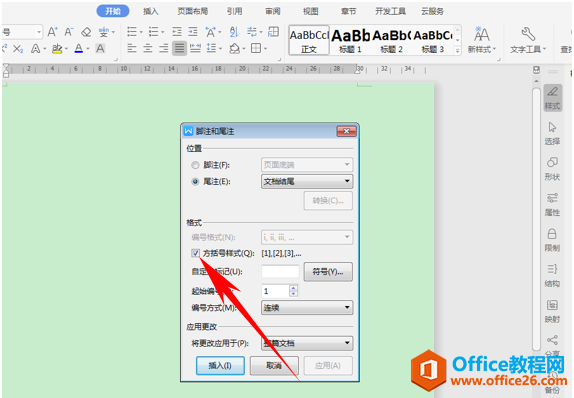Switch to the 视图 View tab
Viewport: 574px width, 398px height.
click(x=310, y=11)
